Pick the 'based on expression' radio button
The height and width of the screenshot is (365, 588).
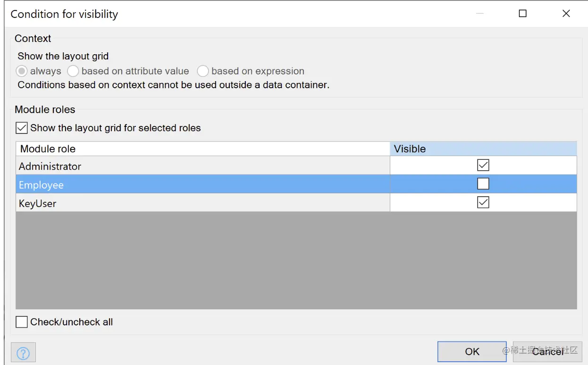click(x=203, y=71)
